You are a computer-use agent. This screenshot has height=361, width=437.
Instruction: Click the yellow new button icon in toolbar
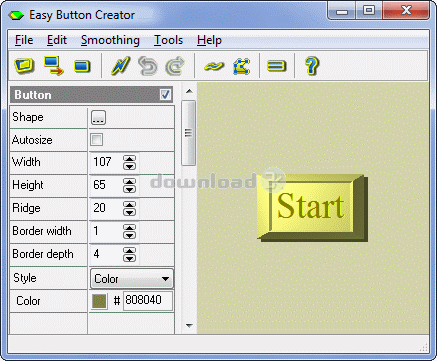pyautogui.click(x=24, y=65)
